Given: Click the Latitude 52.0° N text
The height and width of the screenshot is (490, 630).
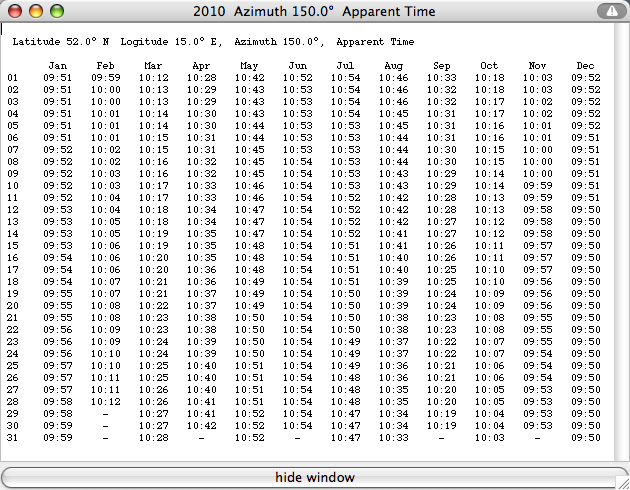Looking at the screenshot, I should coord(61,42).
